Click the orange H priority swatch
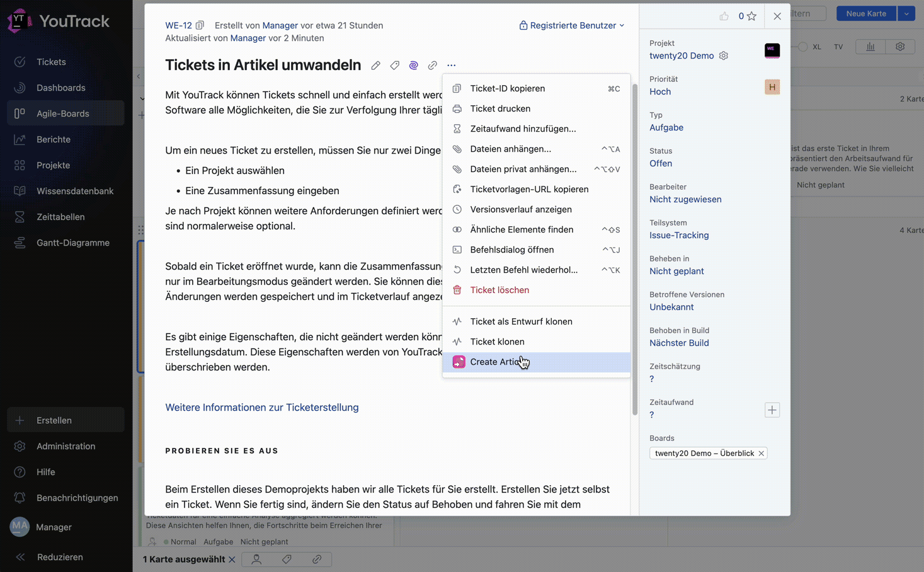Image resolution: width=924 pixels, height=572 pixels. tap(772, 87)
